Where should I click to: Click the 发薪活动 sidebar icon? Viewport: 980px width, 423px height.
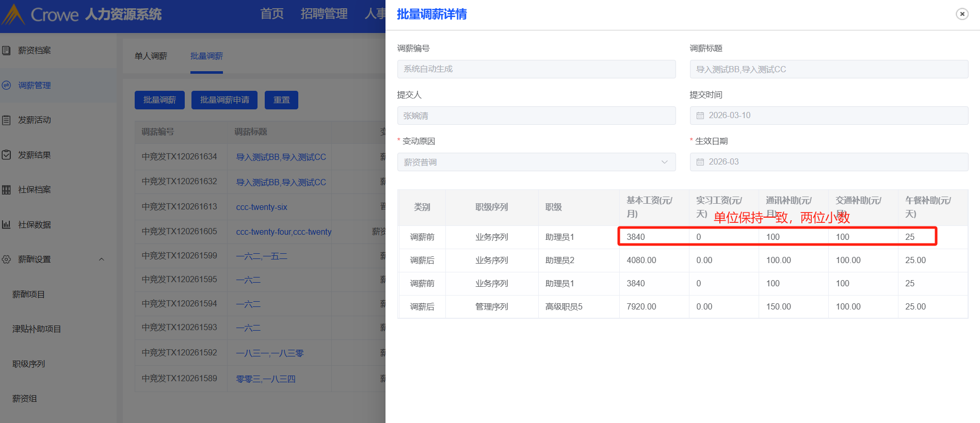tap(6, 120)
